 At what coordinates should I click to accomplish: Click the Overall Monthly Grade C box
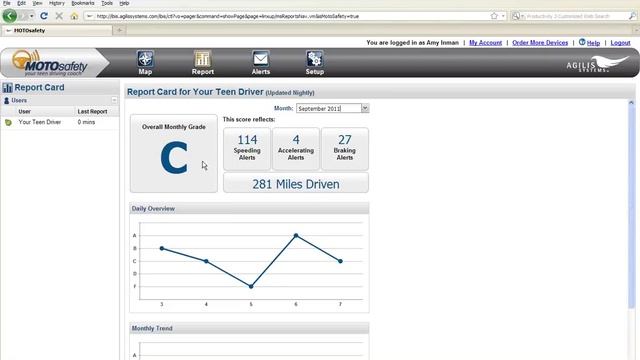click(x=174, y=153)
